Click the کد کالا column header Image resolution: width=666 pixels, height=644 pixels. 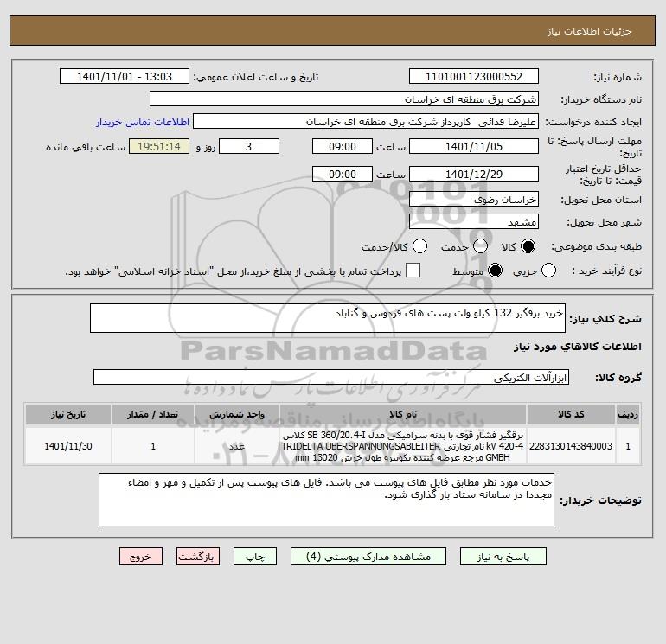[x=571, y=414]
